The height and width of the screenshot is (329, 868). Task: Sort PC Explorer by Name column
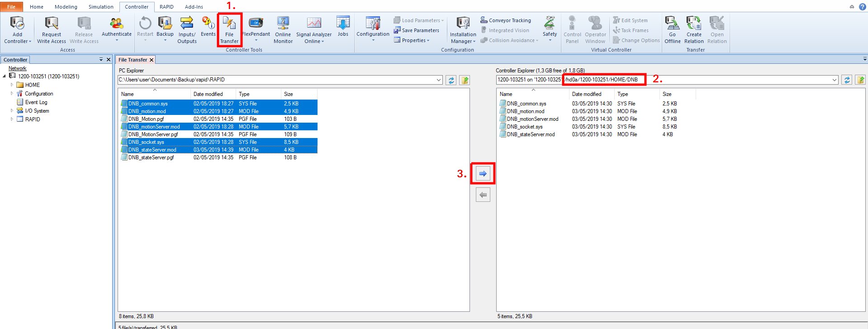point(154,94)
